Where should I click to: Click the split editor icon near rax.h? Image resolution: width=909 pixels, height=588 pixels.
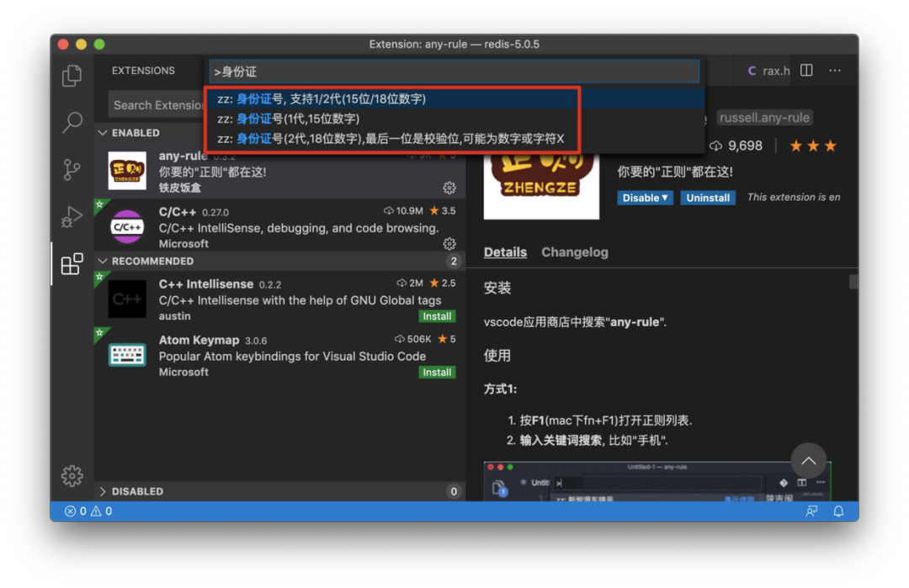tap(805, 71)
